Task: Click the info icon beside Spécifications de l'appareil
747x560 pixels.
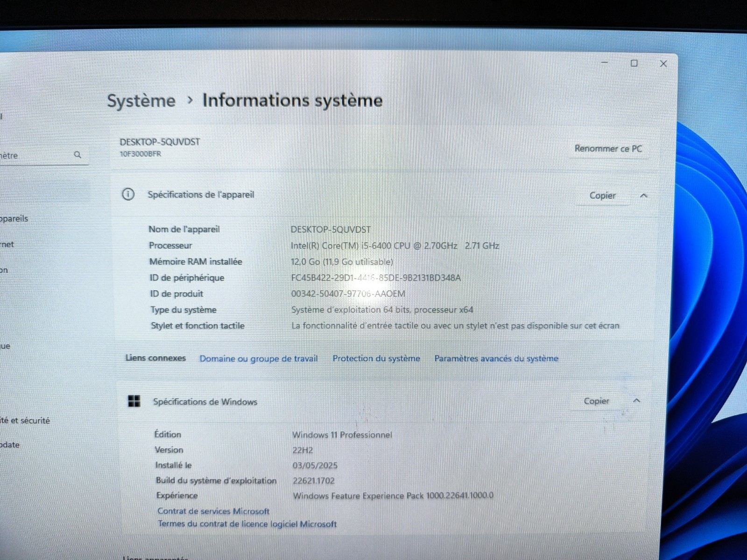Action: pos(128,194)
